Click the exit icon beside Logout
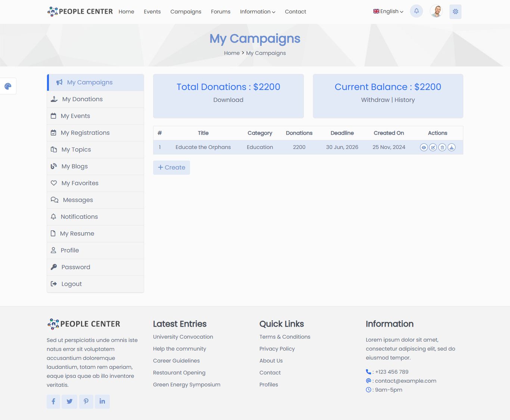The image size is (510, 420). [x=54, y=284]
